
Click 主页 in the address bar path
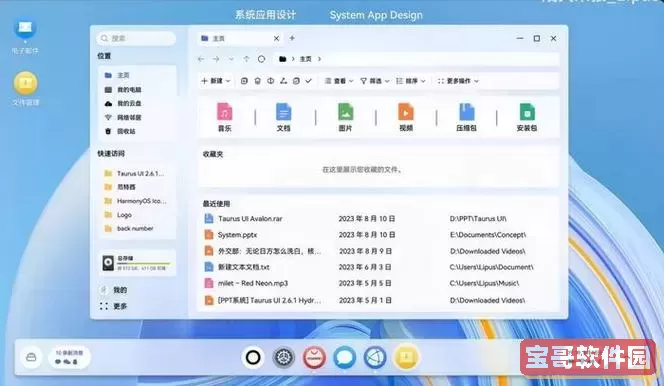pos(306,59)
